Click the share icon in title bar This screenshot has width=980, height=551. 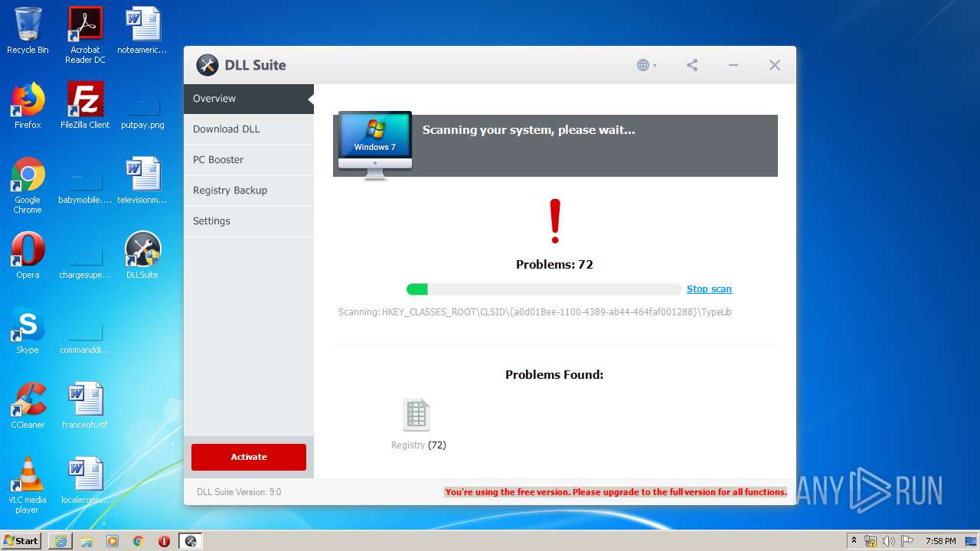pyautogui.click(x=692, y=65)
